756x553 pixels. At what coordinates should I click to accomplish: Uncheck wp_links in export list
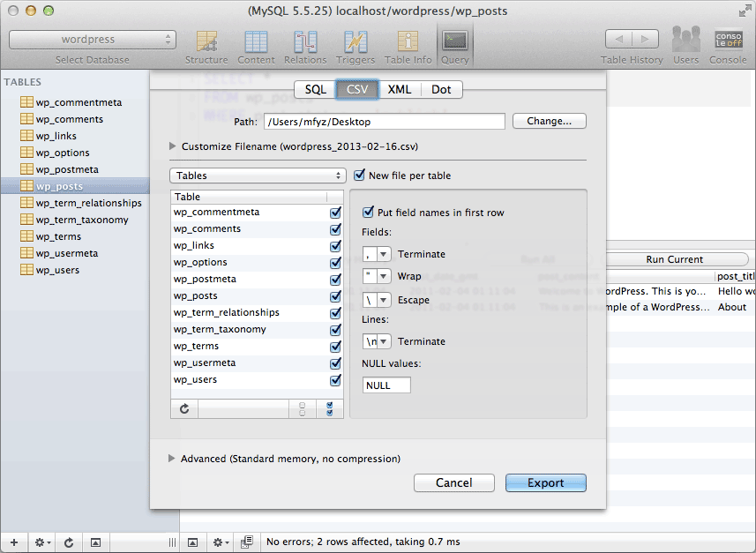335,246
